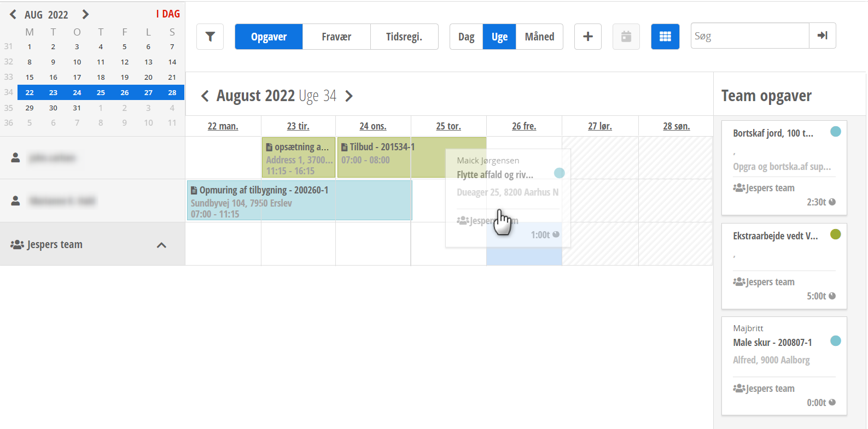
Task: Click the Søg search field
Action: coord(749,36)
